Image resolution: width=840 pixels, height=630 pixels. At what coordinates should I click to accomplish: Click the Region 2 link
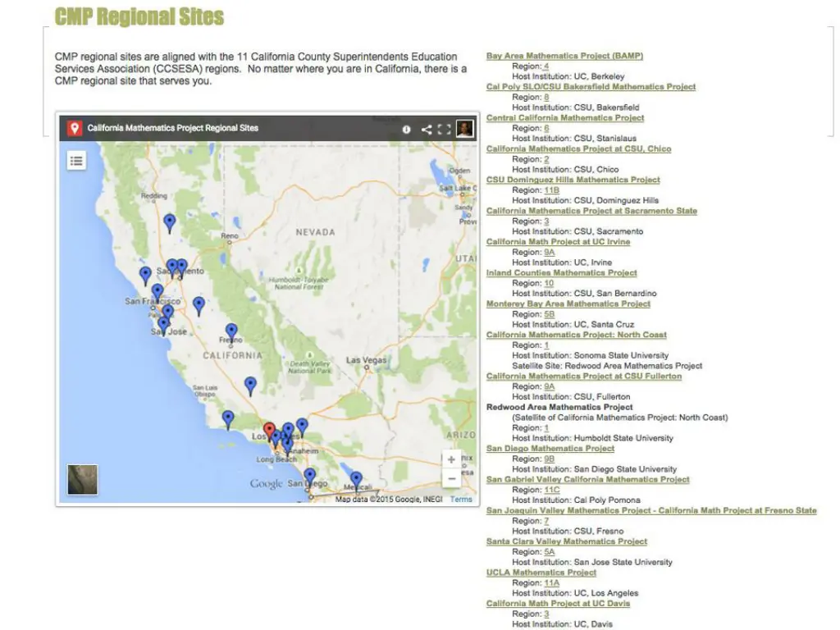tap(546, 160)
